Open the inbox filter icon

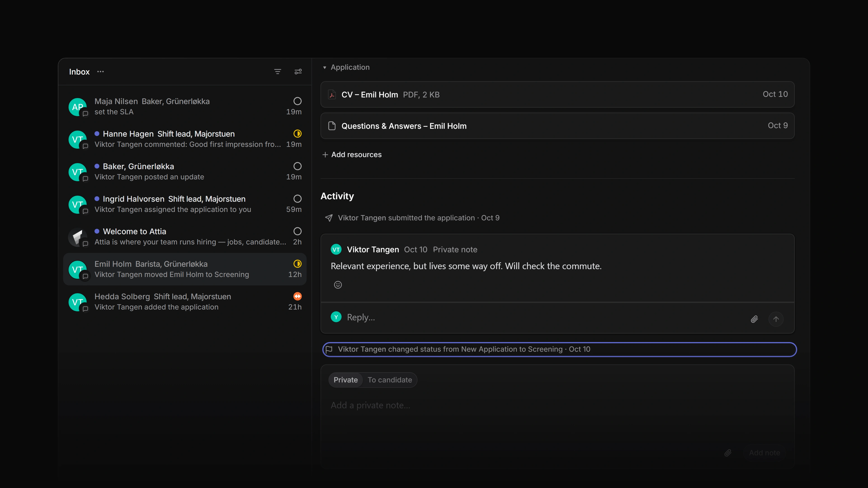point(278,71)
